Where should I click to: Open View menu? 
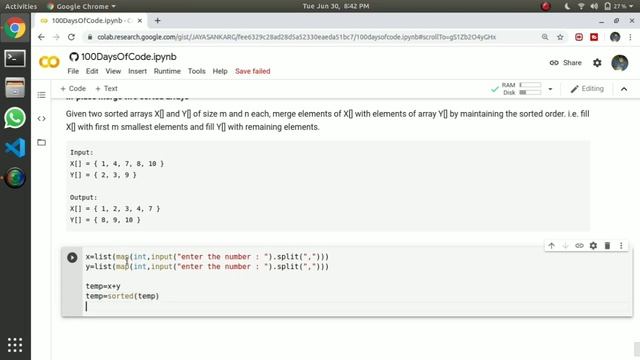click(113, 71)
